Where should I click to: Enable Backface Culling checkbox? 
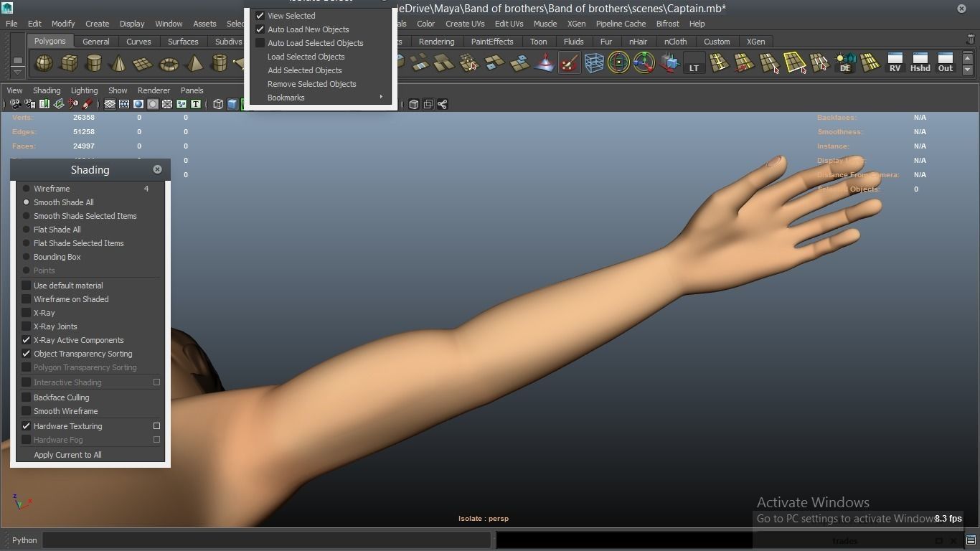tap(27, 397)
